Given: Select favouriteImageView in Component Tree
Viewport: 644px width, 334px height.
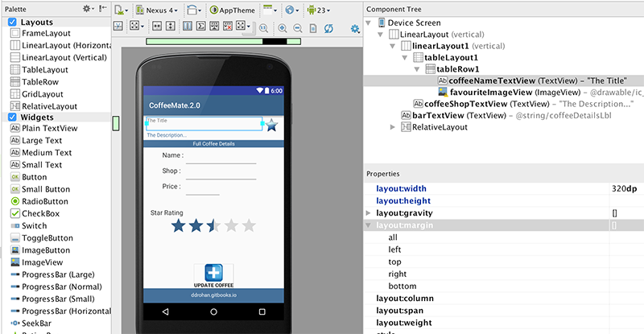Looking at the screenshot, I should click(x=539, y=93).
